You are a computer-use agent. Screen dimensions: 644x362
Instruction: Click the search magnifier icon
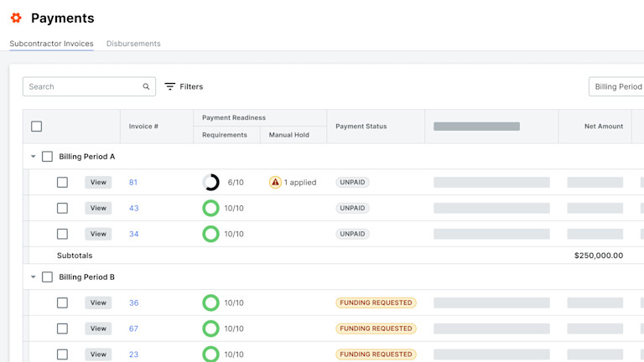[x=146, y=86]
